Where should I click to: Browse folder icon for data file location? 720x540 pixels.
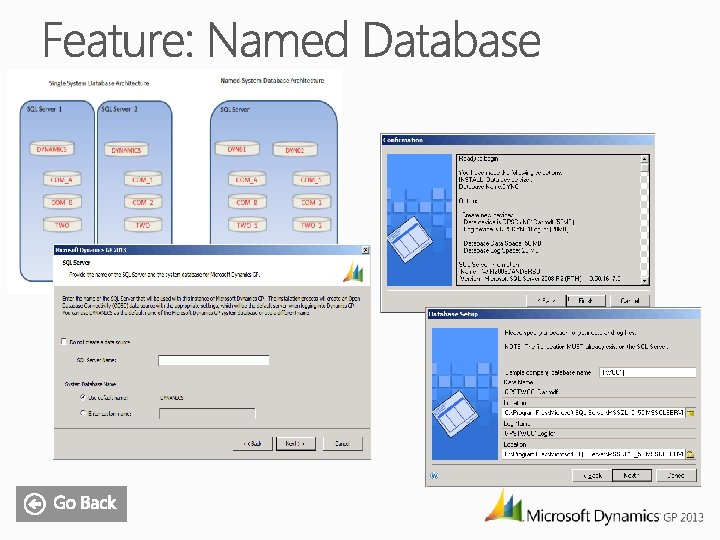tap(690, 413)
